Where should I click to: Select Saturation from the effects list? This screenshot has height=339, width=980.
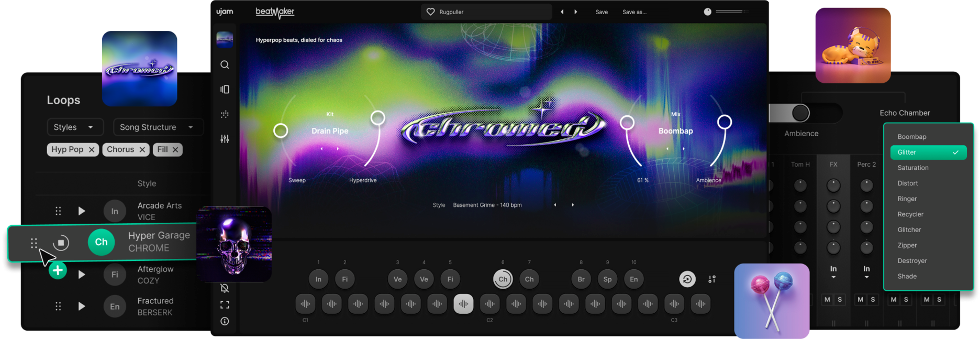[x=913, y=168]
